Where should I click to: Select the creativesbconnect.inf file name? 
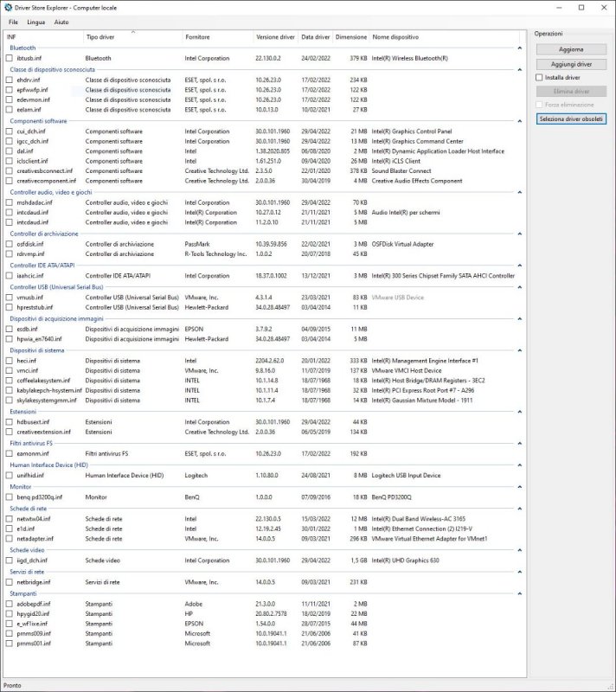pos(45,171)
